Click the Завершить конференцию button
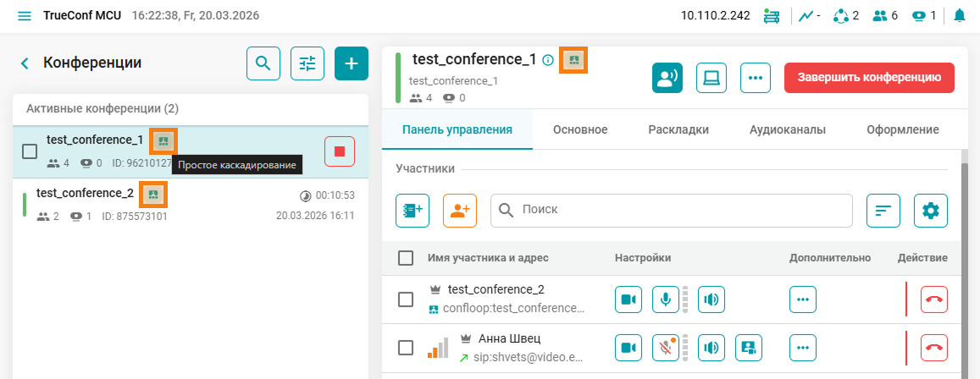 coord(870,77)
